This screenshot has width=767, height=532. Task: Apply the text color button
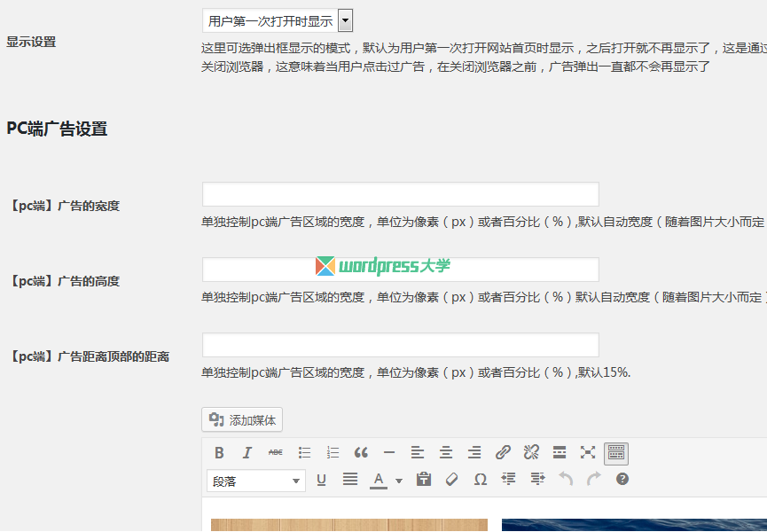click(378, 481)
